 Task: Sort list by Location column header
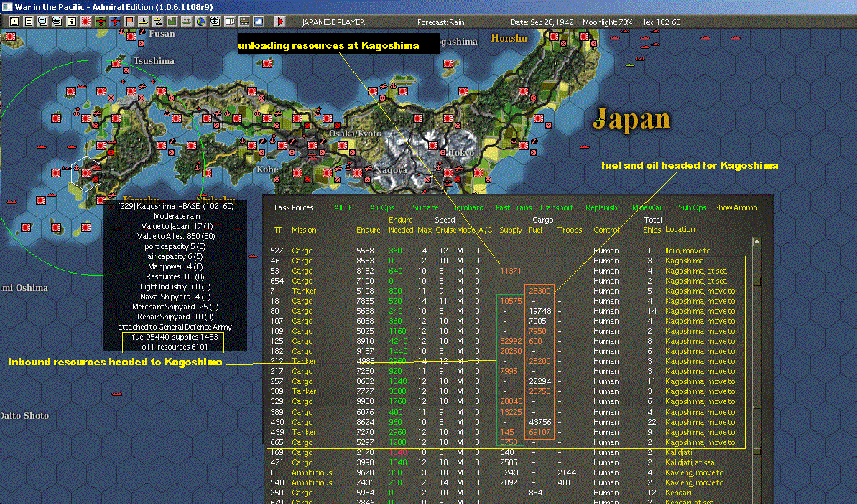(680, 229)
